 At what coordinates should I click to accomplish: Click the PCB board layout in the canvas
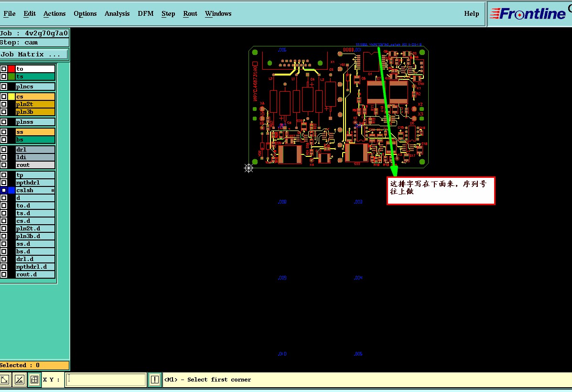pyautogui.click(x=338, y=107)
